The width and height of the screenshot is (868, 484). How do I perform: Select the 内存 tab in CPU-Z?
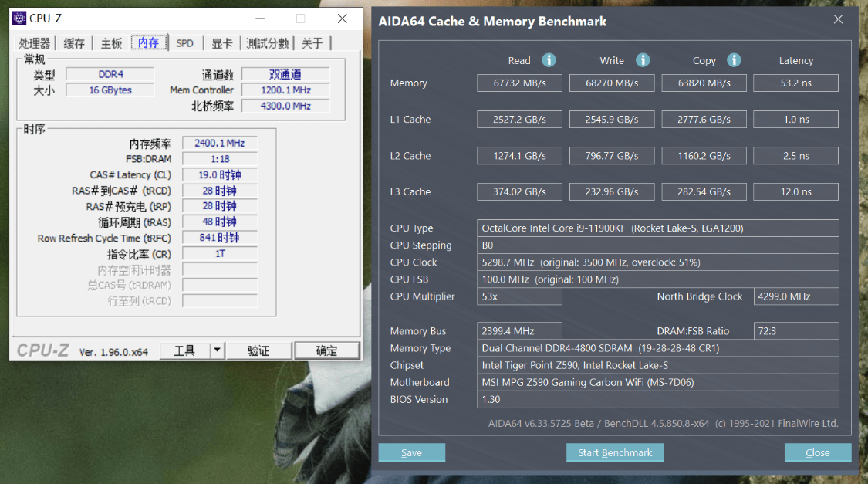pyautogui.click(x=148, y=42)
